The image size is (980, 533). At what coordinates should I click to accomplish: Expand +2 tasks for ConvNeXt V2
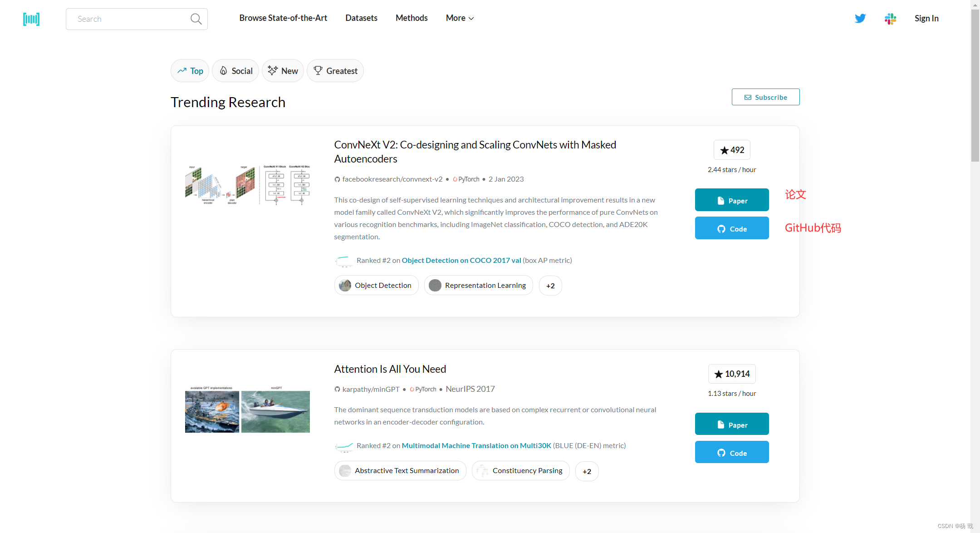pyautogui.click(x=550, y=286)
